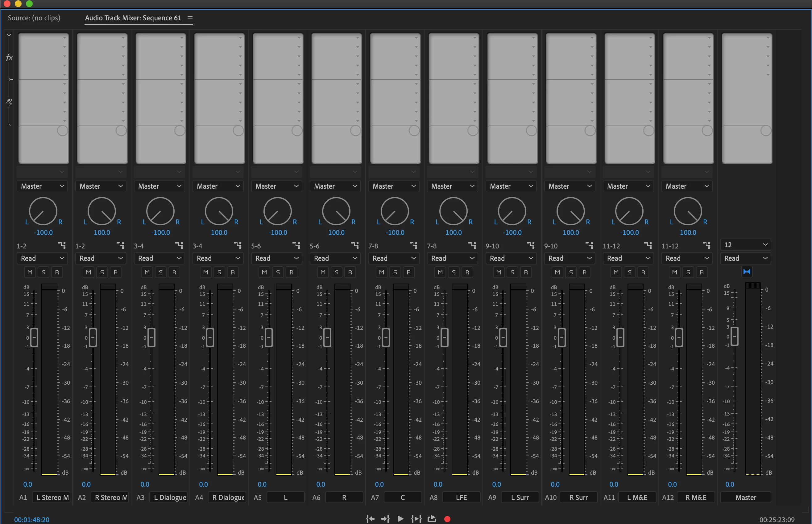Toggle the Loop playback icon
The height and width of the screenshot is (524, 812).
(x=432, y=518)
